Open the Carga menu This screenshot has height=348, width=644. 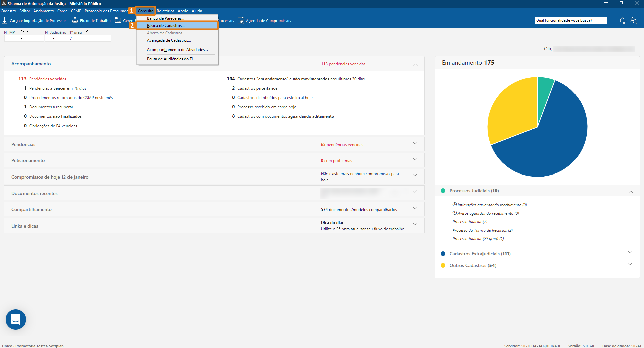62,11
